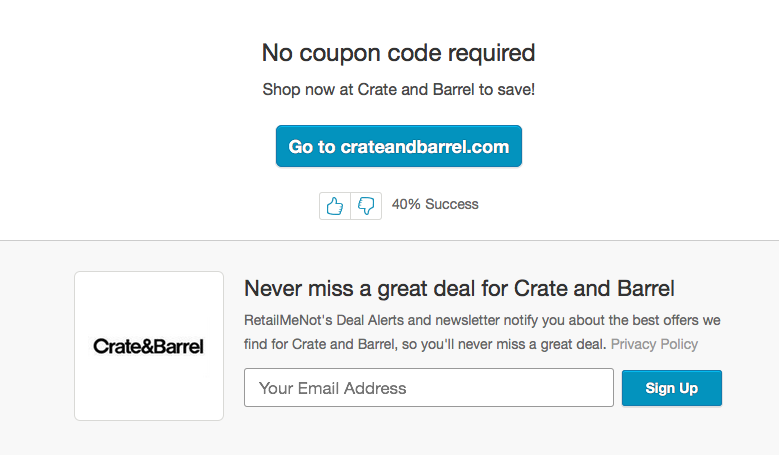The image size is (779, 455).
Task: Click the description line starting with find for
Action: pos(425,344)
